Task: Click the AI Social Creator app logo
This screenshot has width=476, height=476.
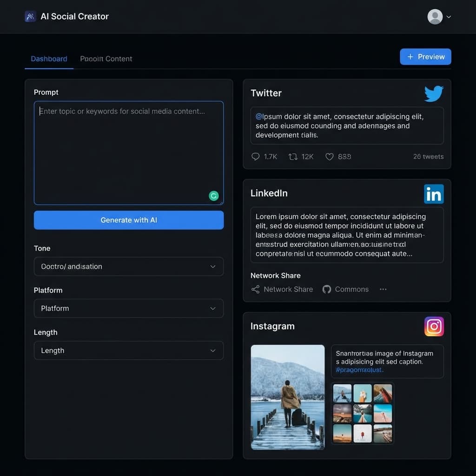Action: point(30,17)
